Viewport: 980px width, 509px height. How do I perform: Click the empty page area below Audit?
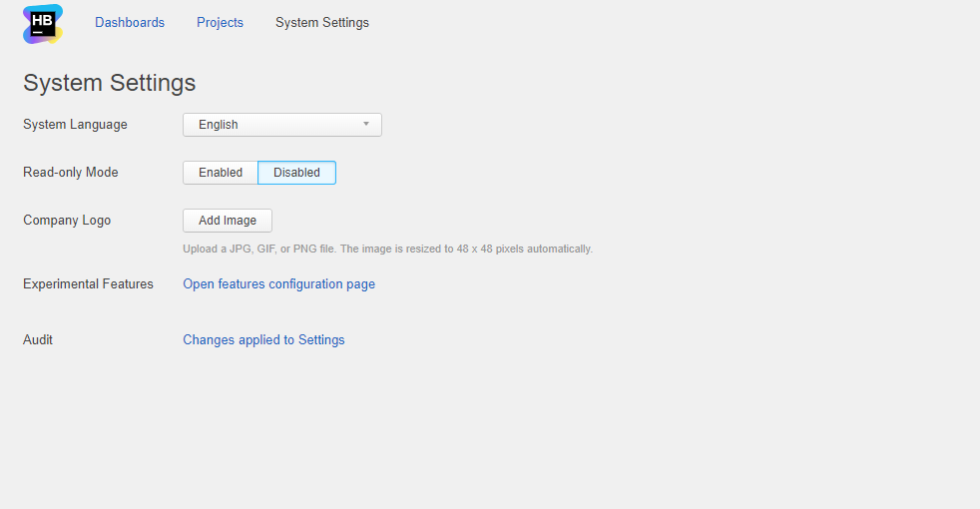click(x=489, y=429)
